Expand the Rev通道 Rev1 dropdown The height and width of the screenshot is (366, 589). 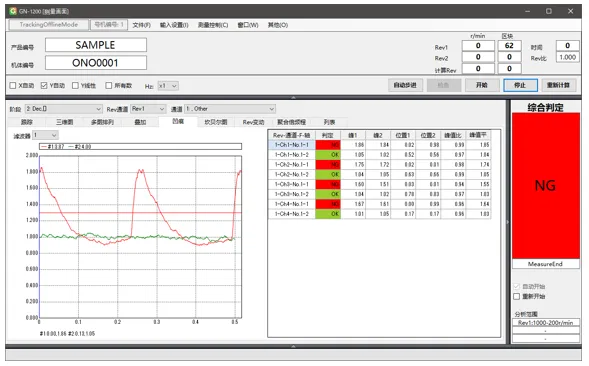(x=148, y=109)
